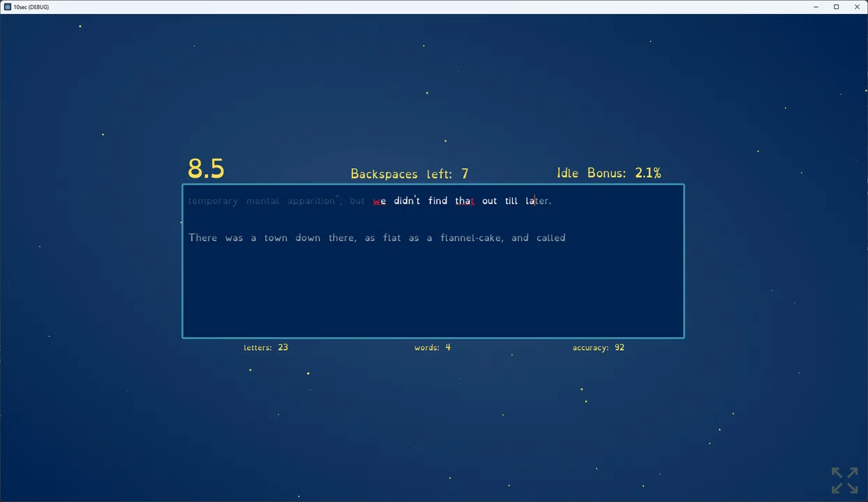This screenshot has width=868, height=502.
Task: Click the word 'didn't' in the passage
Action: point(407,201)
